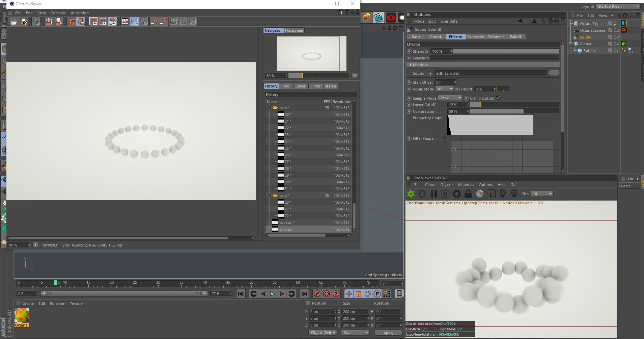This screenshot has width=644, height=339.
Task: Click the Sound File name field
Action: 491,73
